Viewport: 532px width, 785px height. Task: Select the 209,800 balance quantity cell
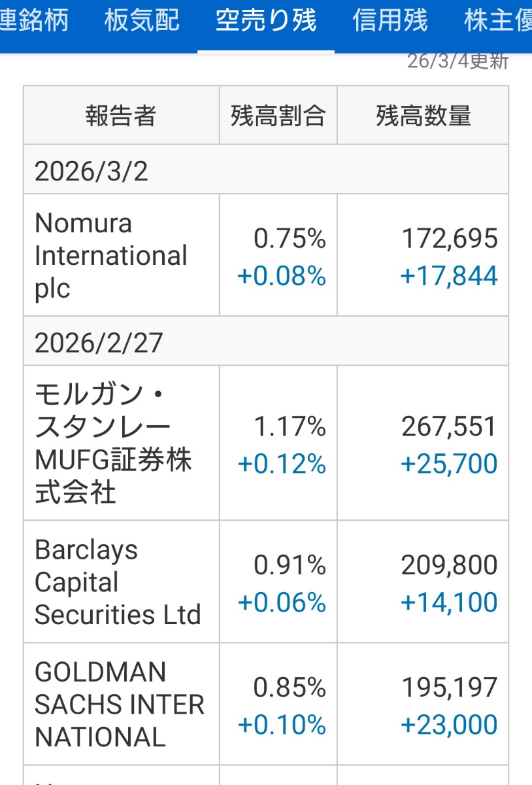[x=449, y=565]
